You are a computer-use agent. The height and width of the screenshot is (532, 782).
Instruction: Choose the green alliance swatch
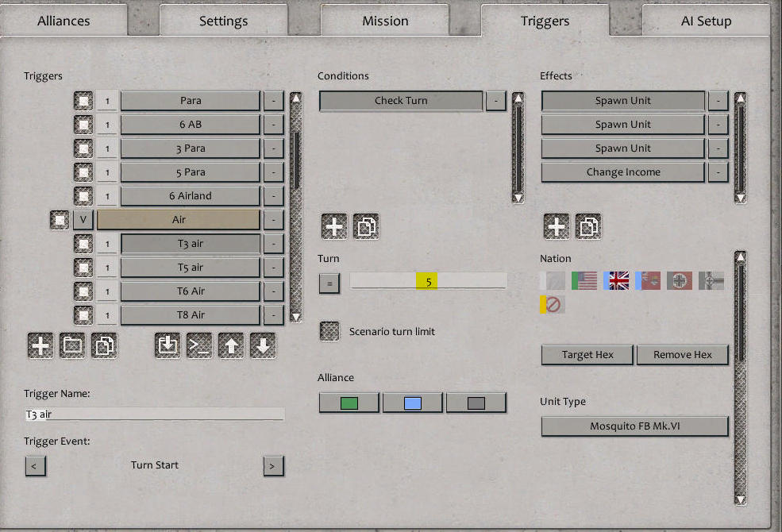349,403
